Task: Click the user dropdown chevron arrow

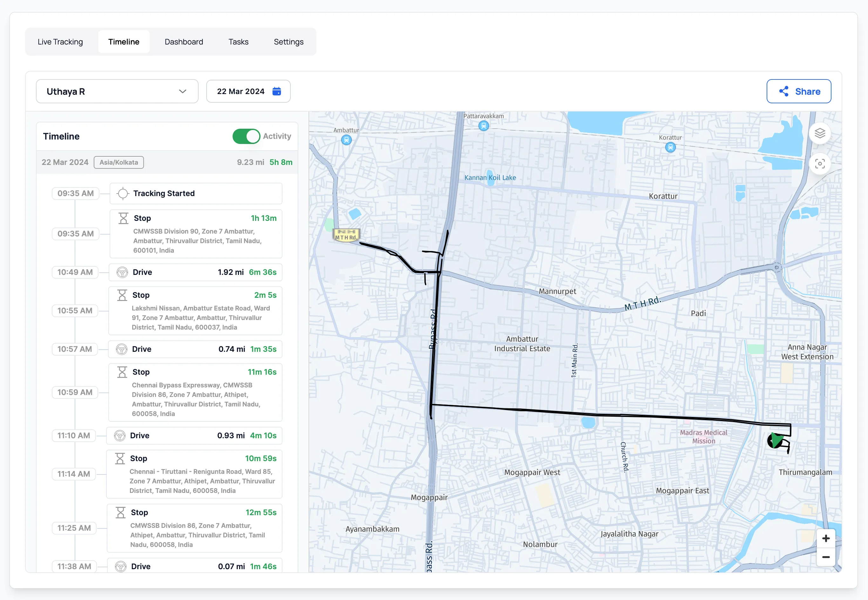Action: (x=183, y=91)
